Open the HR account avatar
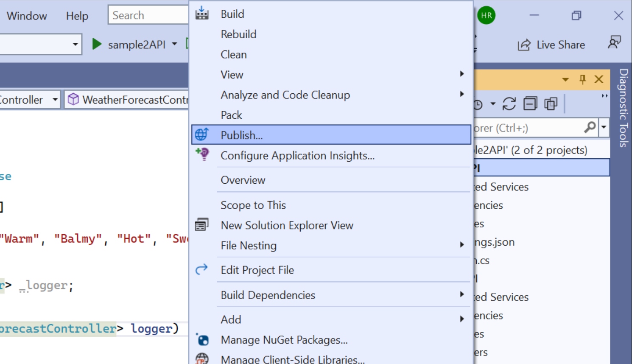632x364 pixels. (x=486, y=16)
